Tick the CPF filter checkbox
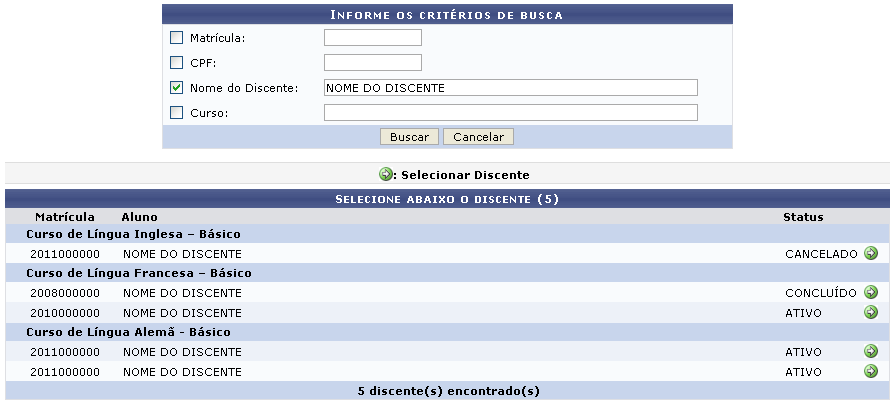893x404 pixels. [x=177, y=63]
